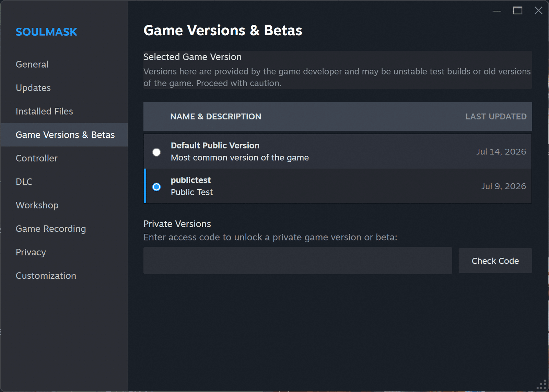The width and height of the screenshot is (549, 392).
Task: Maximize the properties window
Action: 518,11
